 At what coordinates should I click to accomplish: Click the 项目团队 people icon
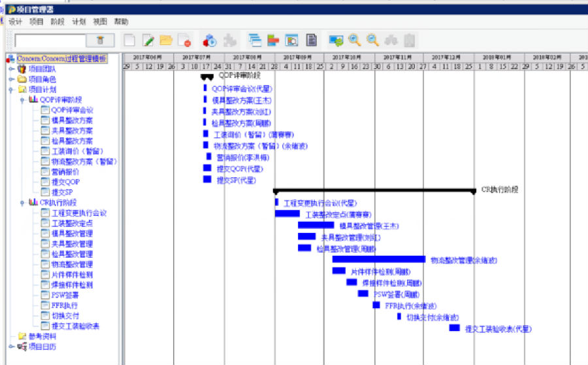(22, 69)
